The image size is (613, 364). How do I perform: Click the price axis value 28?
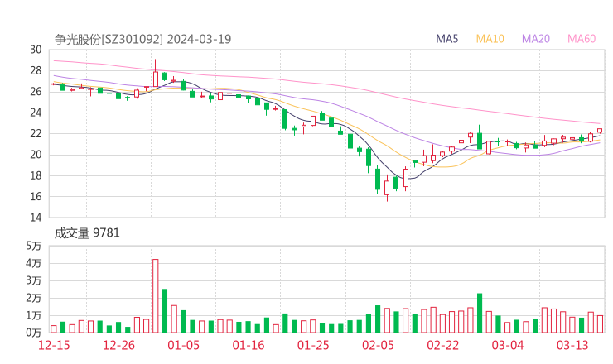[x=36, y=70]
